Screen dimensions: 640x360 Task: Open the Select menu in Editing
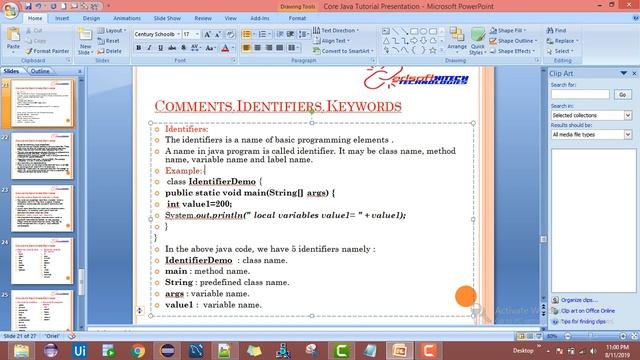point(560,51)
